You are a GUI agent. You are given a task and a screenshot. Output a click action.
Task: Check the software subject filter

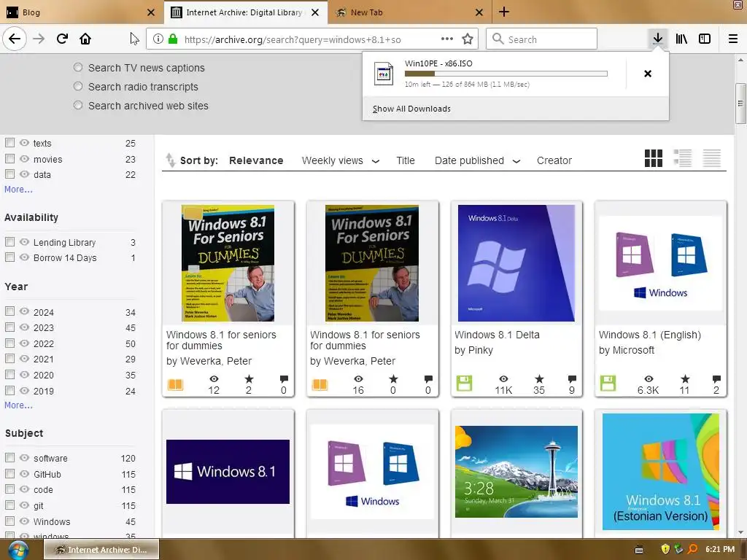[9, 458]
